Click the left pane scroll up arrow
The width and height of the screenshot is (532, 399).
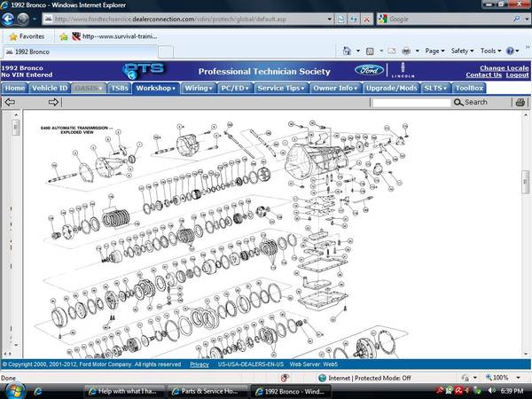click(16, 115)
